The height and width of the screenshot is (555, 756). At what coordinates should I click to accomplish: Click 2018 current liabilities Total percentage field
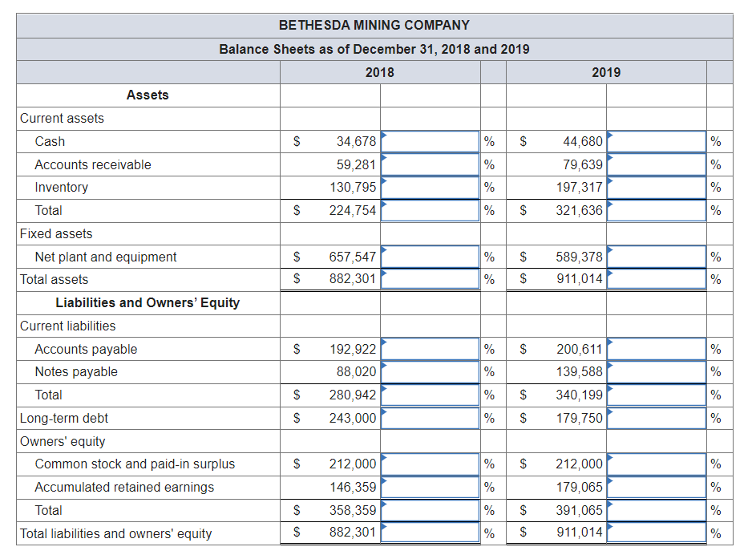pyautogui.click(x=430, y=395)
